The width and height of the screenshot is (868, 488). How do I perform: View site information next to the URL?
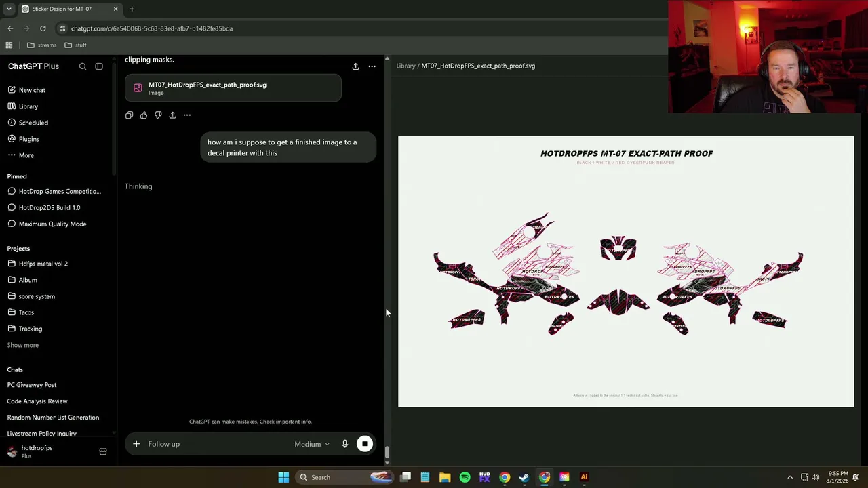(62, 28)
